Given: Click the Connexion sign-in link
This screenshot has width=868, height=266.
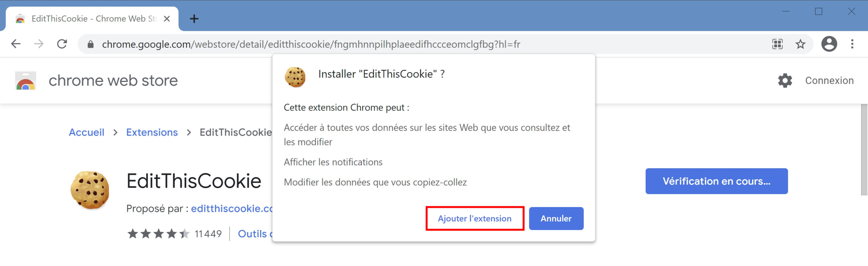Looking at the screenshot, I should (x=829, y=81).
